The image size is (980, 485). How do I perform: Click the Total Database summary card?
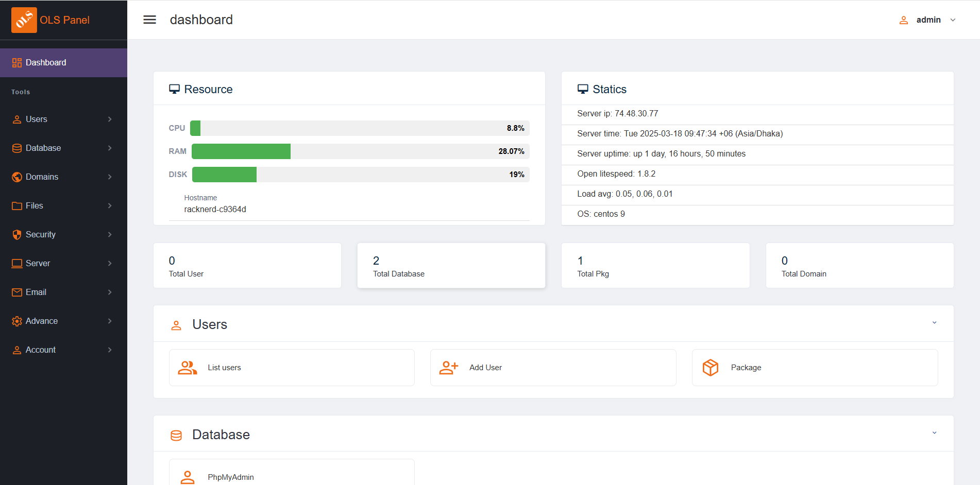pyautogui.click(x=451, y=266)
